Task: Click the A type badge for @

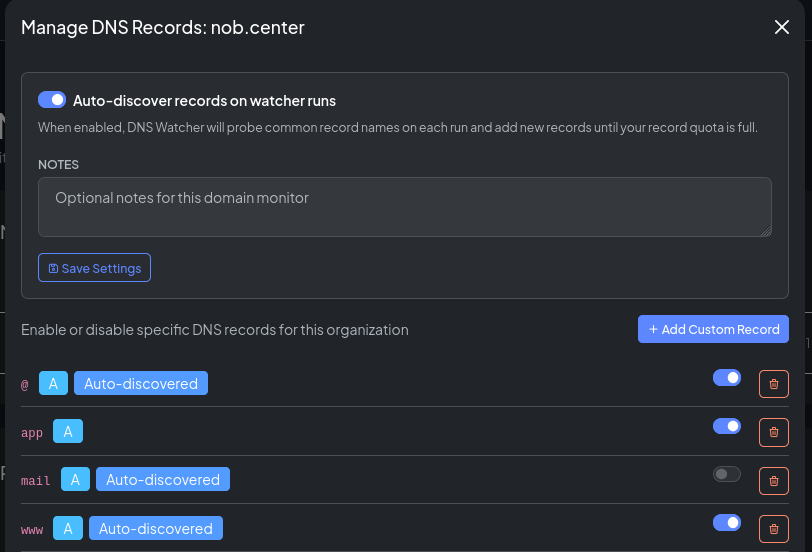Action: click(53, 383)
